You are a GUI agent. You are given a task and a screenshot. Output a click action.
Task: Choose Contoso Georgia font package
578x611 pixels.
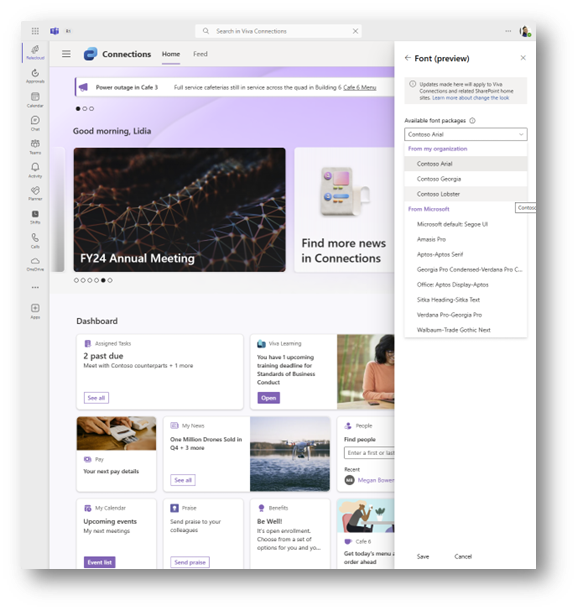[466, 179]
